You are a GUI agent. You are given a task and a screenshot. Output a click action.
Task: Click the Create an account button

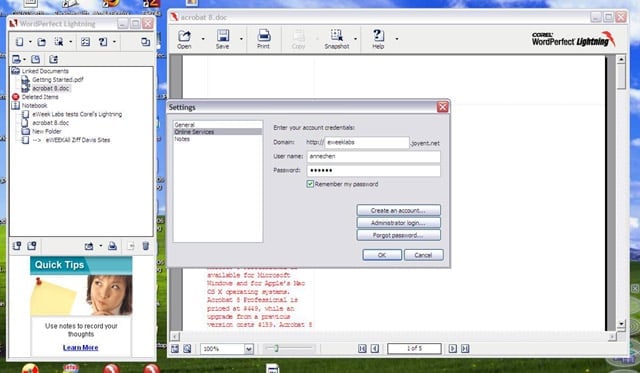click(398, 210)
